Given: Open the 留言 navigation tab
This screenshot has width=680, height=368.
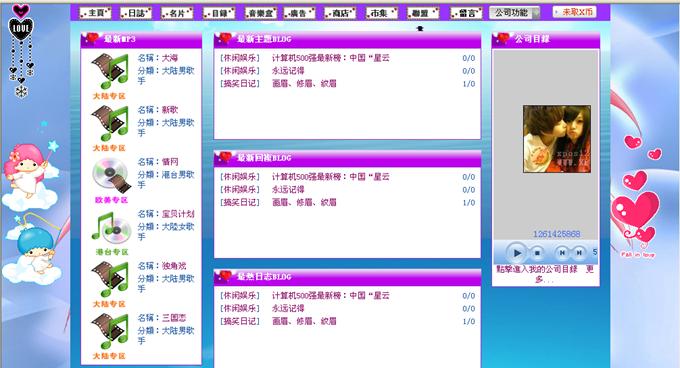Looking at the screenshot, I should (466, 13).
